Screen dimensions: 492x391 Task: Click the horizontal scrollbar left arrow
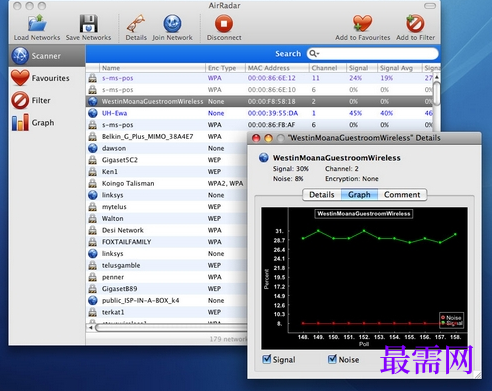coord(90,327)
